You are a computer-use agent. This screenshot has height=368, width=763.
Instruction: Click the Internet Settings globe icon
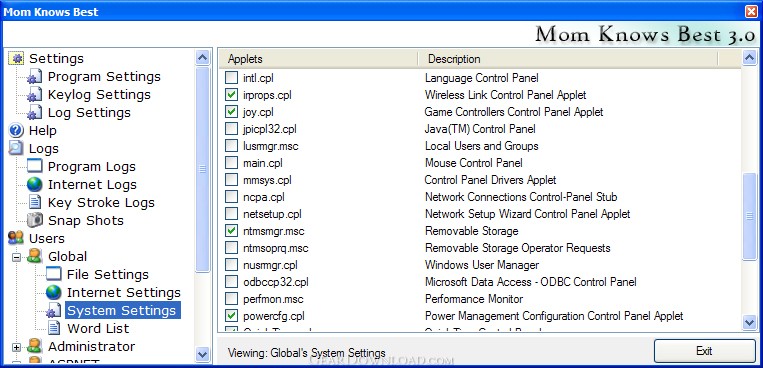coord(54,293)
